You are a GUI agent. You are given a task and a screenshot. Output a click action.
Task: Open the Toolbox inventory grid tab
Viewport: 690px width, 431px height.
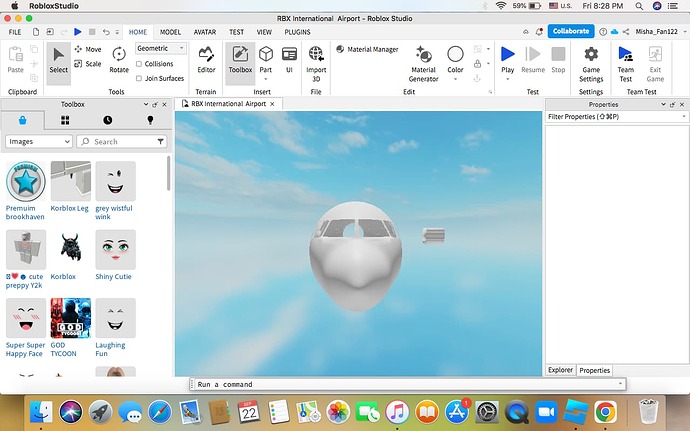(65, 120)
